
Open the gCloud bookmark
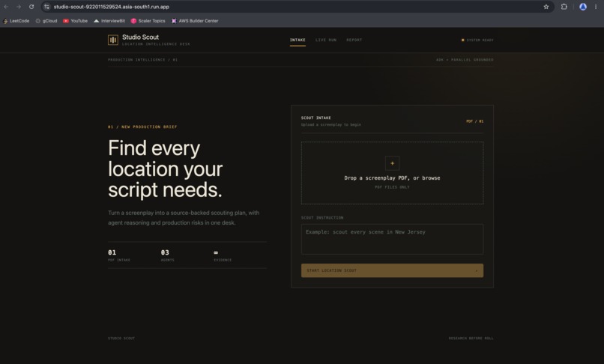coord(46,21)
